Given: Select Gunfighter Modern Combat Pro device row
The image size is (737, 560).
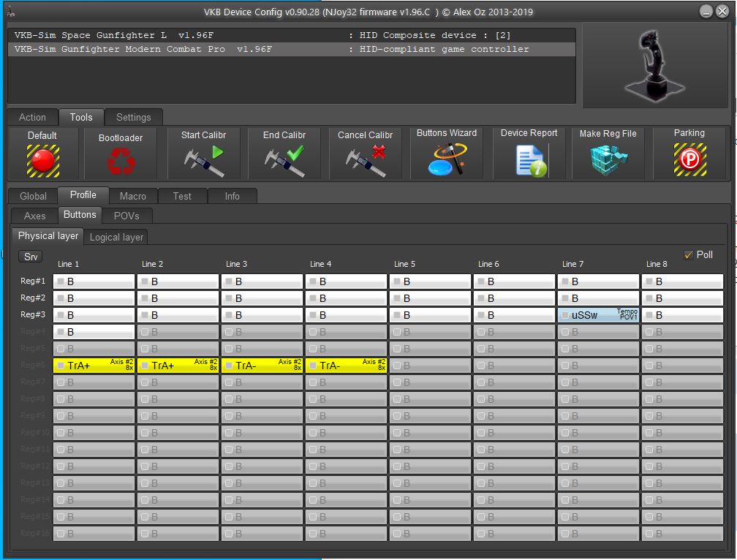Looking at the screenshot, I should (x=292, y=49).
